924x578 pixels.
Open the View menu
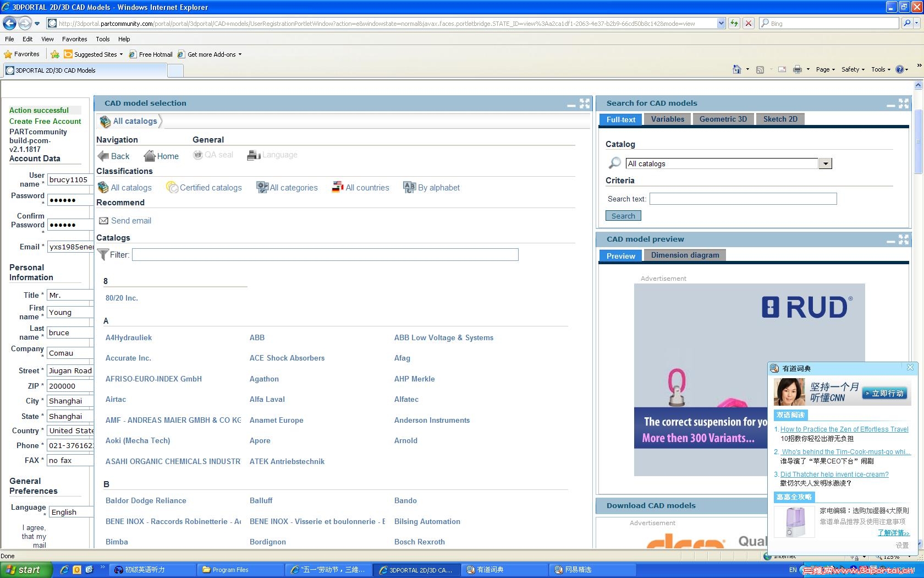pyautogui.click(x=47, y=39)
